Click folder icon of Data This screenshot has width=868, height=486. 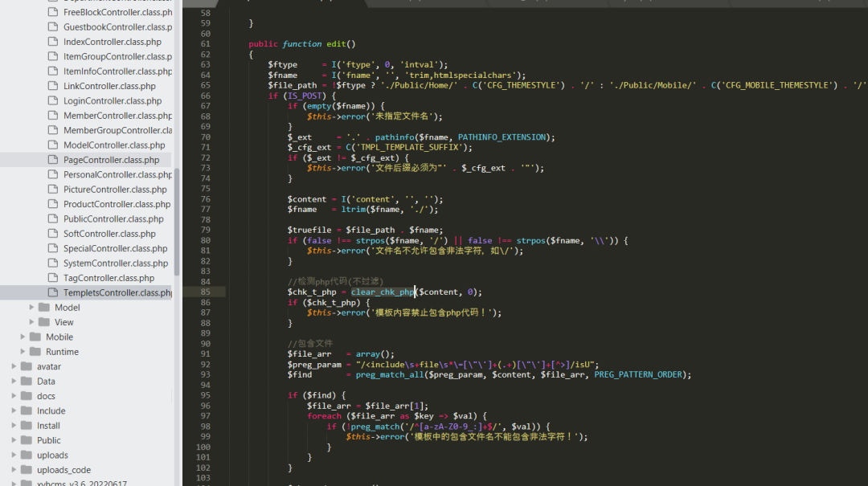coord(27,381)
